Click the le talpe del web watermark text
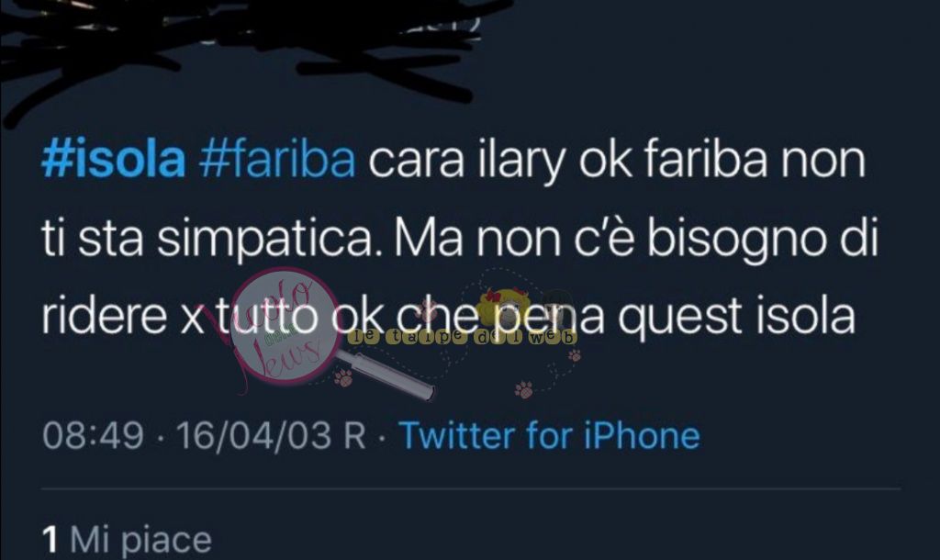This screenshot has height=560, width=940. (x=463, y=338)
